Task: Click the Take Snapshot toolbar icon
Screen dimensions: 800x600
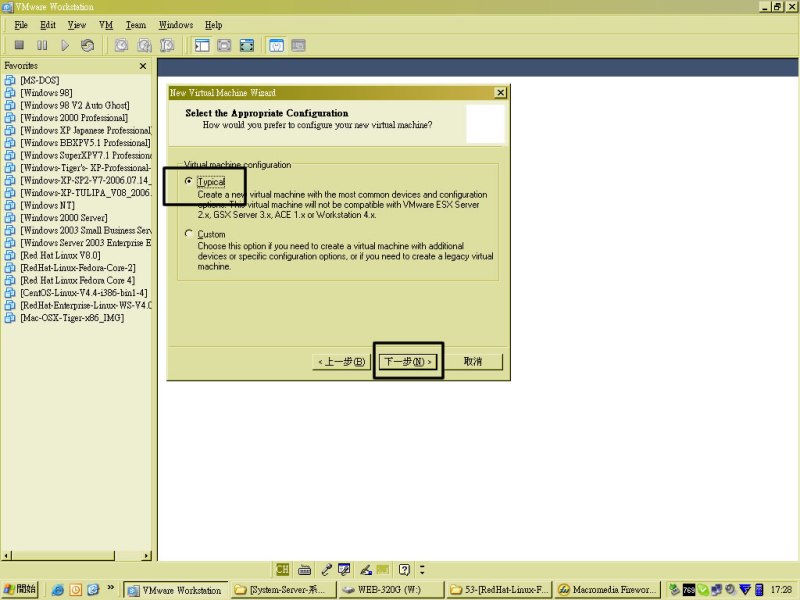Action: point(121,45)
